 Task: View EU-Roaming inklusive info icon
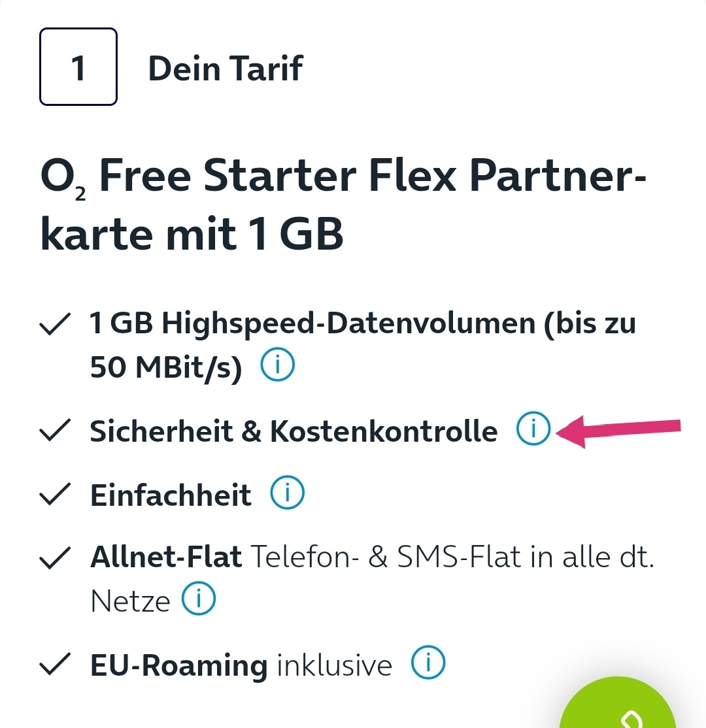point(428,663)
